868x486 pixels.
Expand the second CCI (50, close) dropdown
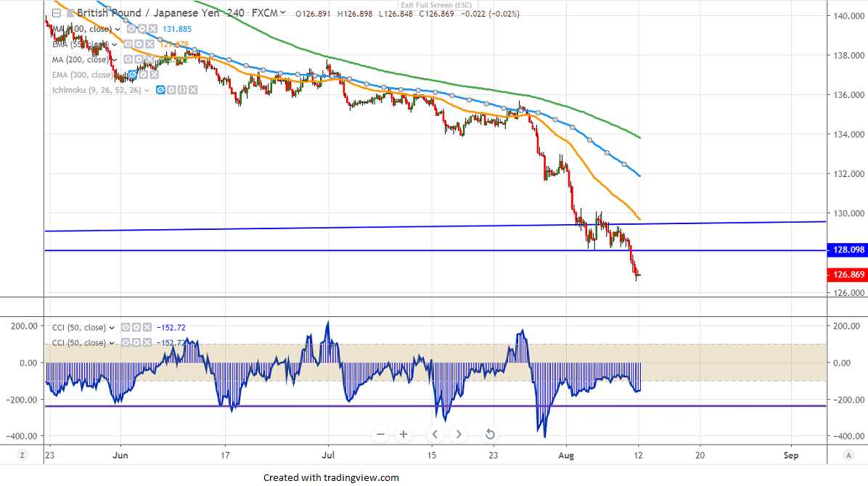click(112, 344)
